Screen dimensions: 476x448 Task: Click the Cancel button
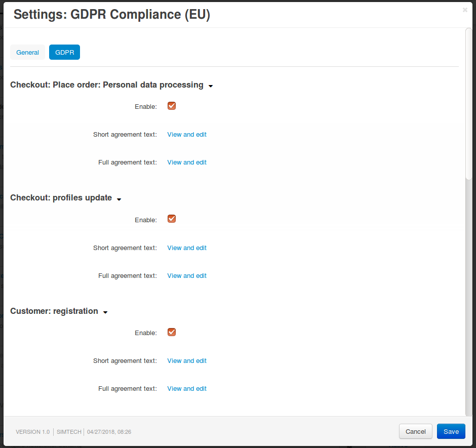(x=415, y=431)
